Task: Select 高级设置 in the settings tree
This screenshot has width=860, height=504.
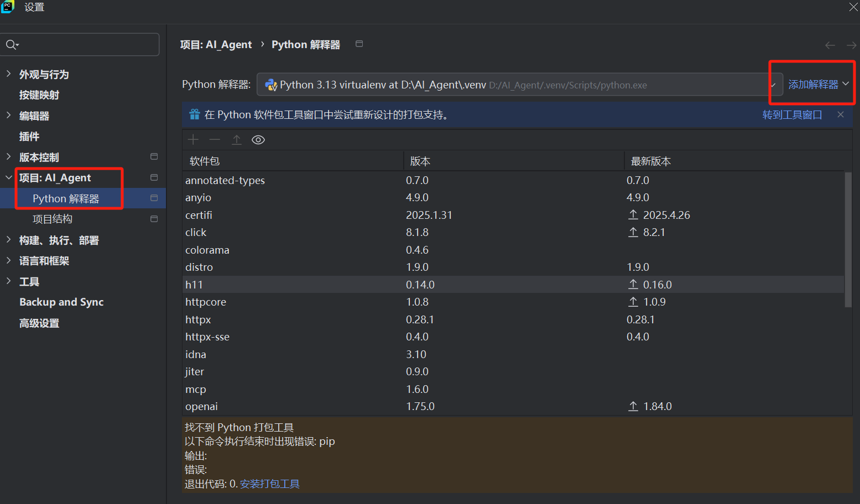Action: [39, 323]
